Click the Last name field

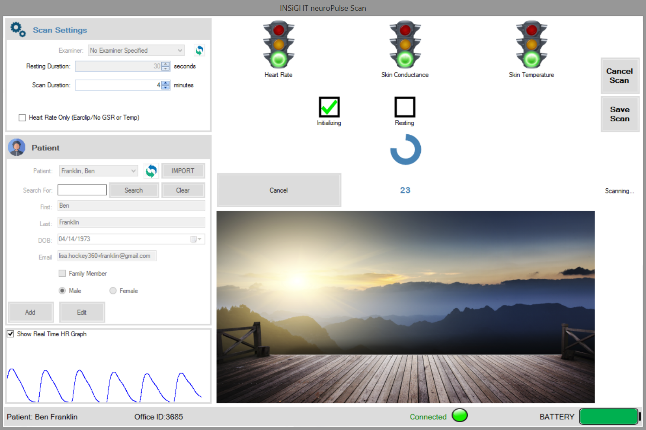[131, 222]
